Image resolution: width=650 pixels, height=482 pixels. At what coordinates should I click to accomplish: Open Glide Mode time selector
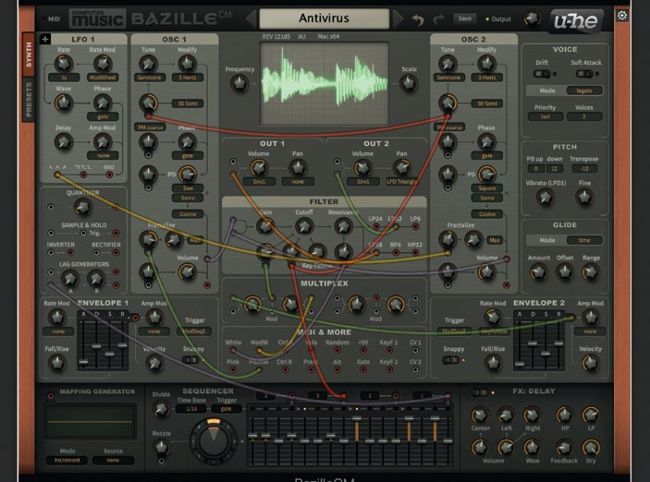tap(584, 240)
